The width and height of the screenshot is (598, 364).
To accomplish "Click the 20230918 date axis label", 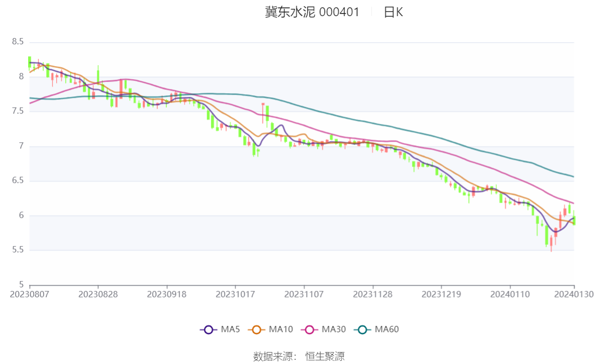I will (167, 295).
